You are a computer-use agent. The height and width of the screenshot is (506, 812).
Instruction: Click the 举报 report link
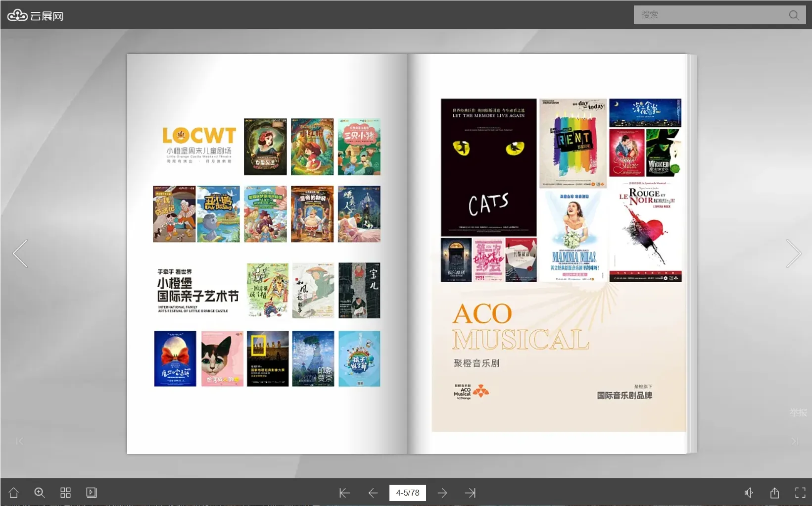point(798,412)
